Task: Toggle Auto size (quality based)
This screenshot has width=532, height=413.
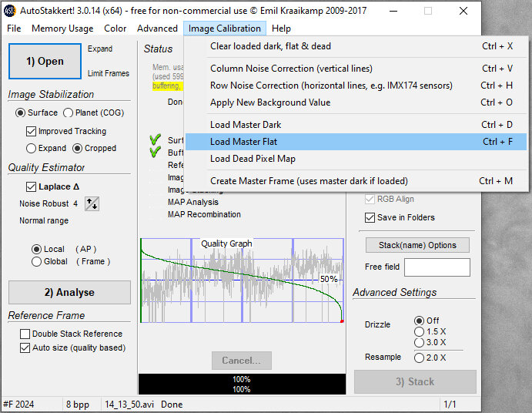Action: coord(25,348)
